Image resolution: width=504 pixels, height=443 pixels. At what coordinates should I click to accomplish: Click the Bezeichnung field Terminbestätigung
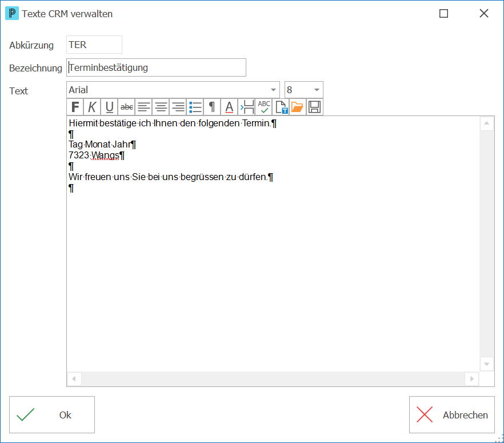[156, 67]
